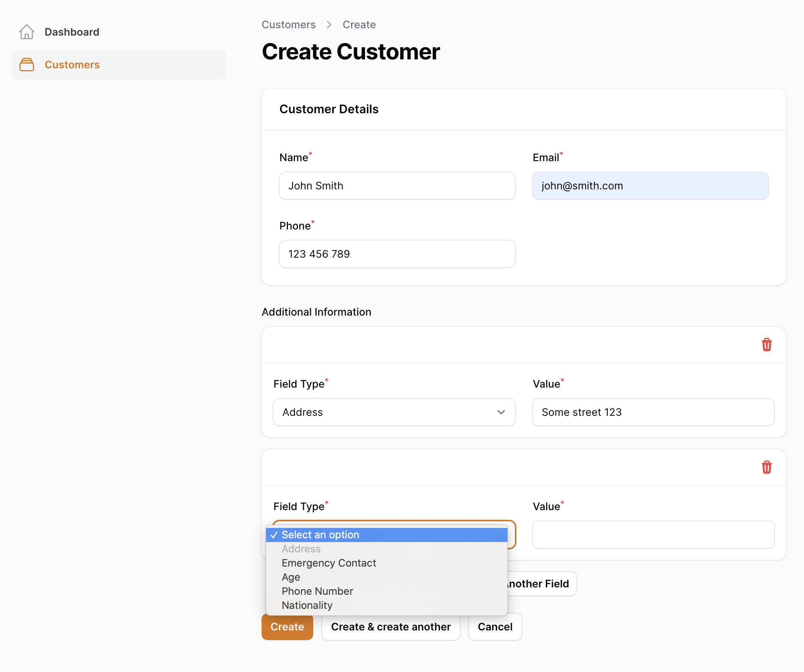Click the Add another Field button
This screenshot has height=672, width=804.
[x=542, y=584]
